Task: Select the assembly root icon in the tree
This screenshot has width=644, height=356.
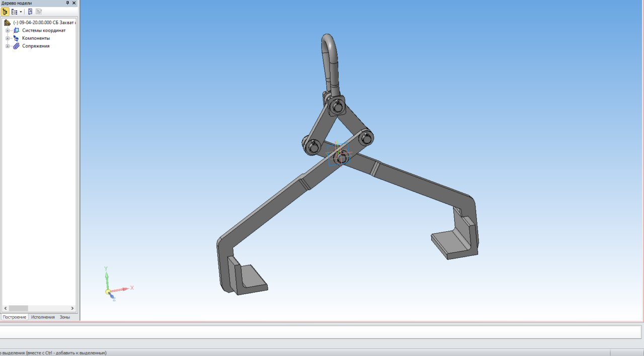Action: tap(7, 23)
